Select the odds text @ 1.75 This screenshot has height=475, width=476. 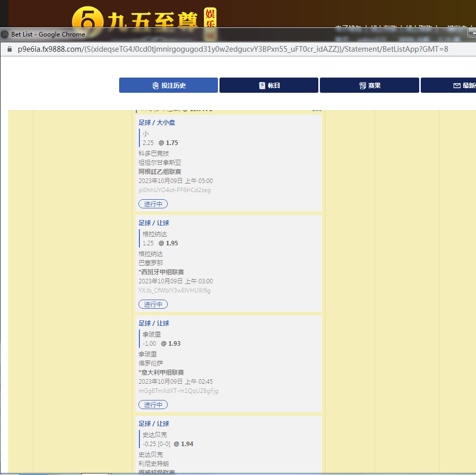tap(168, 143)
